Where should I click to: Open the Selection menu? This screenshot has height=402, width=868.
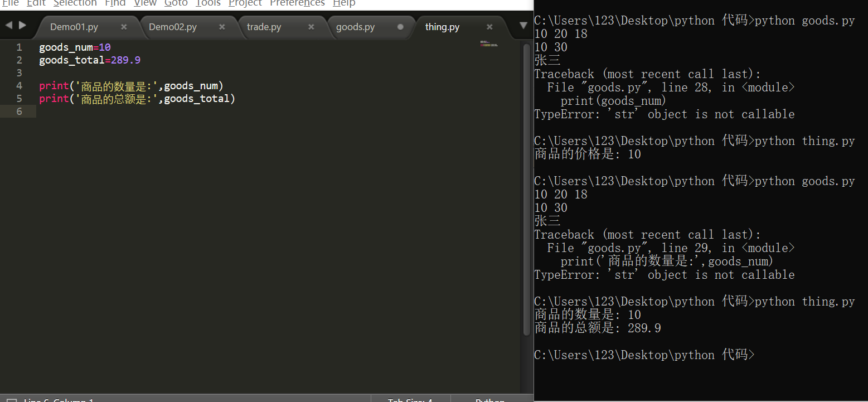[75, 3]
